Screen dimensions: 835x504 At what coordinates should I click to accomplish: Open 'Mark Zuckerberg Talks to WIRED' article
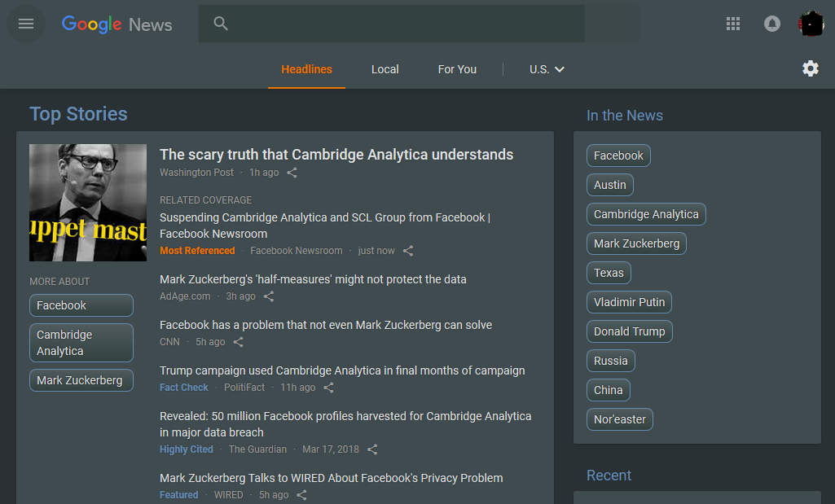[332, 478]
